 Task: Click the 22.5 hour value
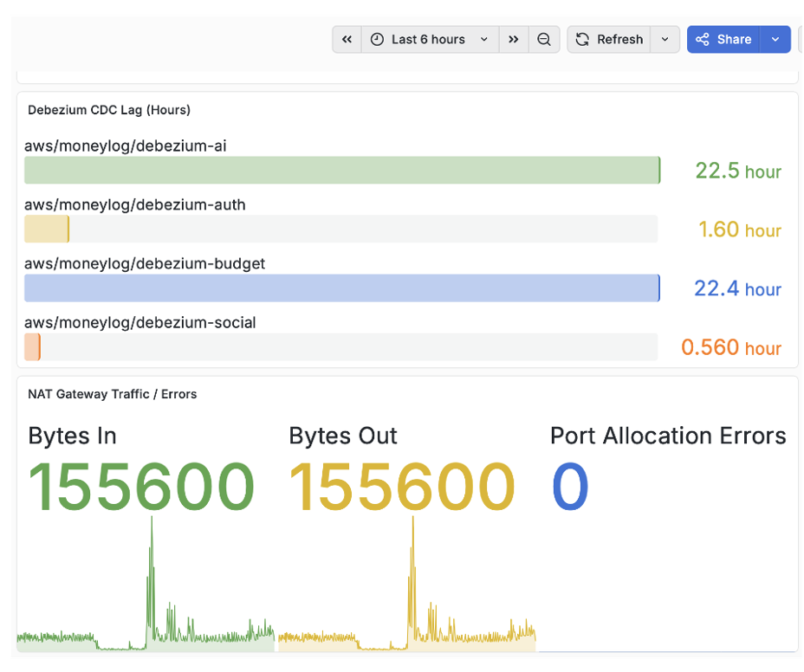(738, 171)
